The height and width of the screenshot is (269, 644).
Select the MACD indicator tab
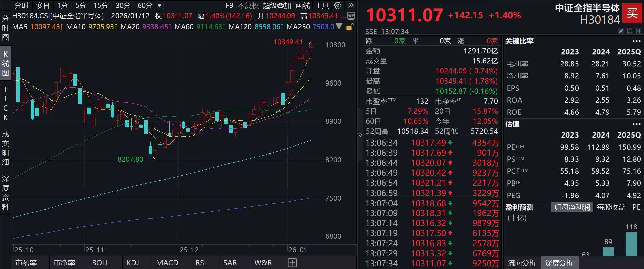pos(167,263)
